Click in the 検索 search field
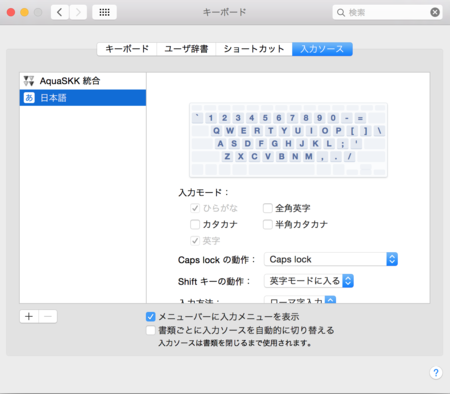 pos(387,13)
